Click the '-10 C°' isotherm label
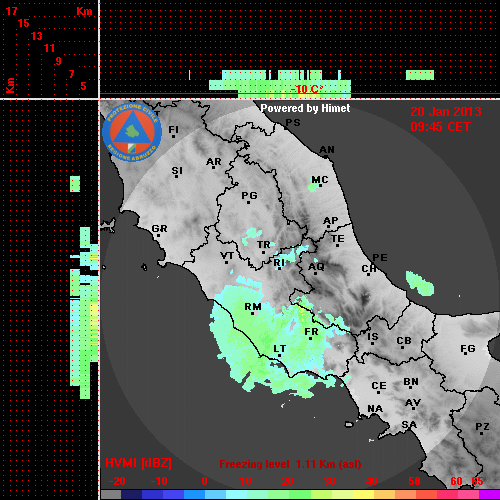The width and height of the screenshot is (500, 500). (306, 89)
